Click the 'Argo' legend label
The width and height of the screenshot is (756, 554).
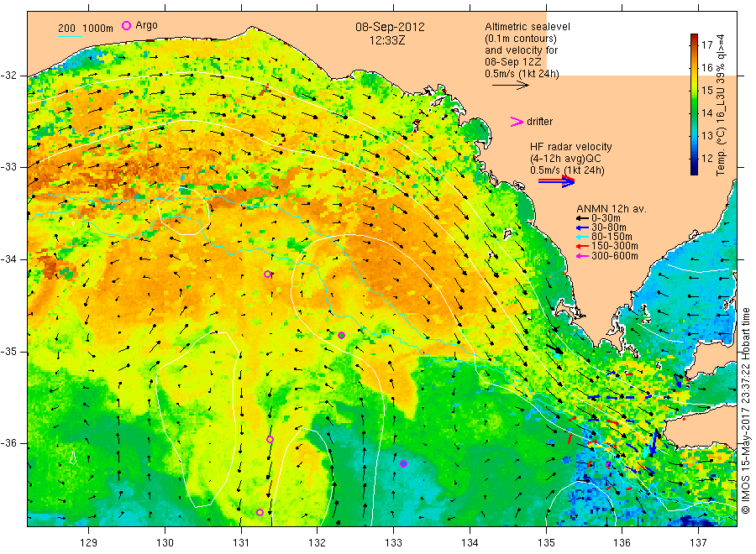146,25
